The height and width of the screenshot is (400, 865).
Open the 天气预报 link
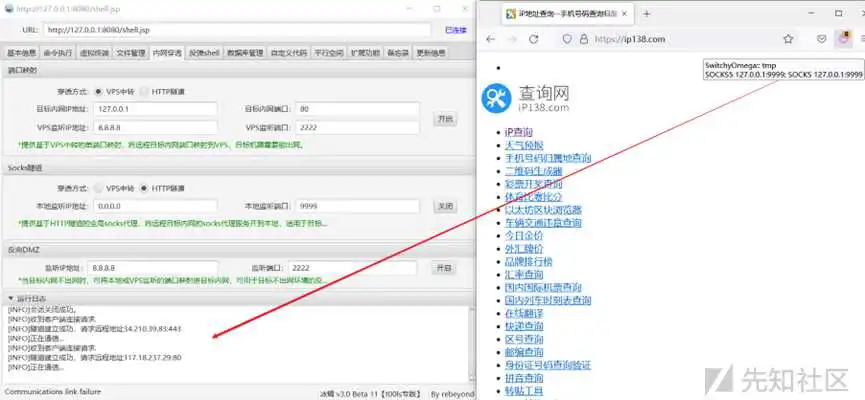[526, 145]
